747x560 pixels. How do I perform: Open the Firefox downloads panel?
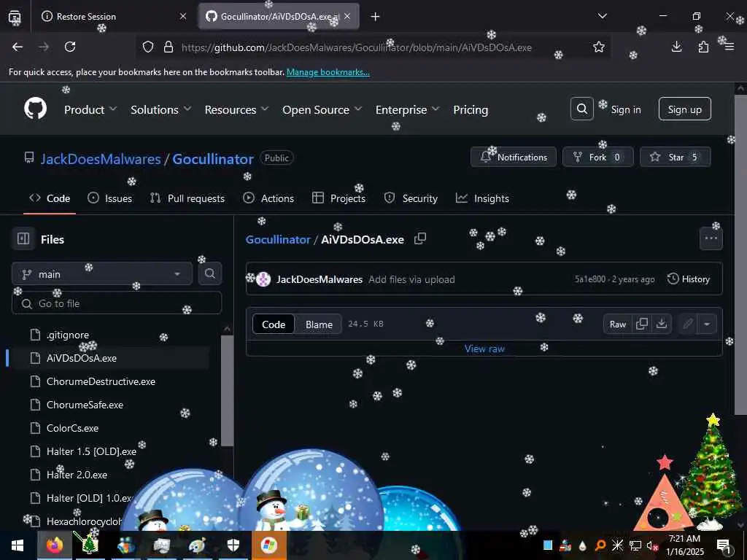[x=676, y=47]
